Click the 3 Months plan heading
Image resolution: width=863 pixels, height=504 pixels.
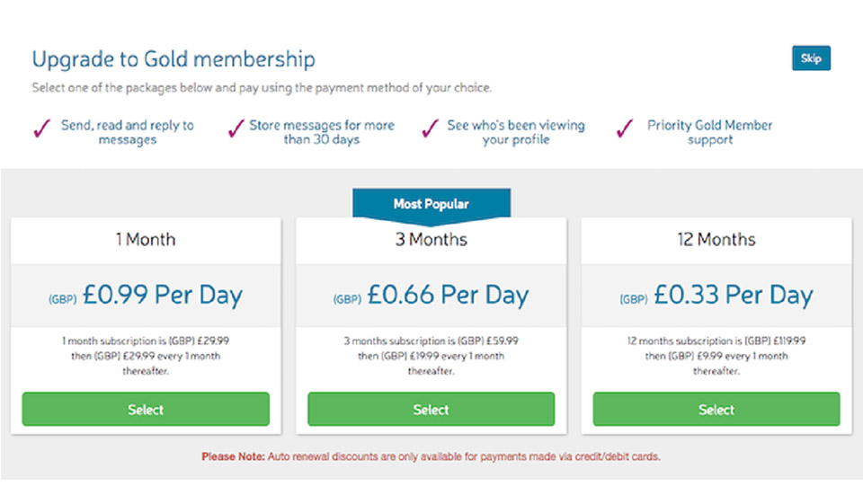click(431, 240)
